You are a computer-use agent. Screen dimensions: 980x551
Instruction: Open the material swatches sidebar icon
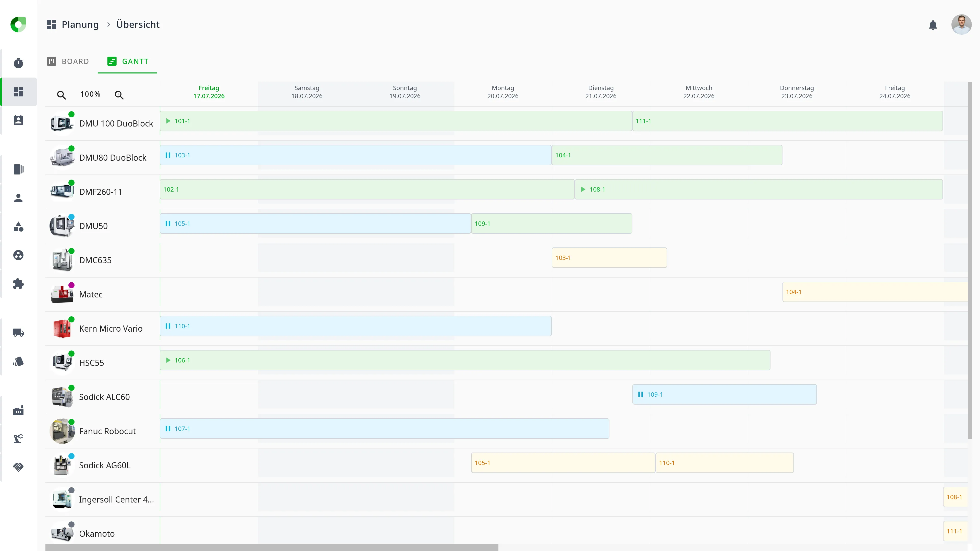click(18, 361)
